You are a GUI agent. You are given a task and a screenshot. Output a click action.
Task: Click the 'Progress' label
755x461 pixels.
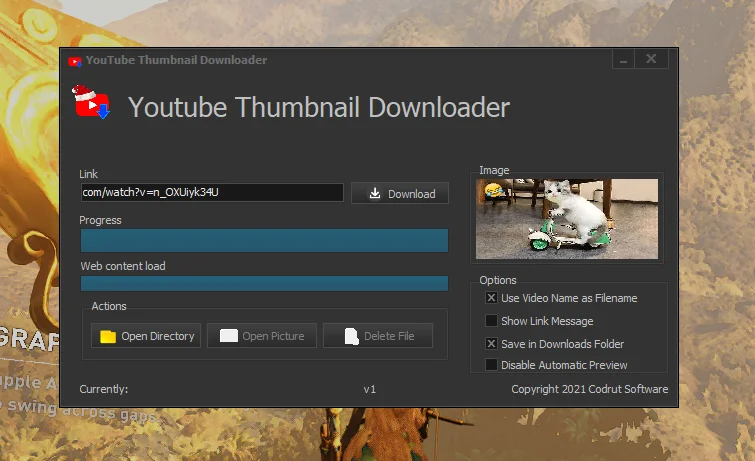pos(100,220)
